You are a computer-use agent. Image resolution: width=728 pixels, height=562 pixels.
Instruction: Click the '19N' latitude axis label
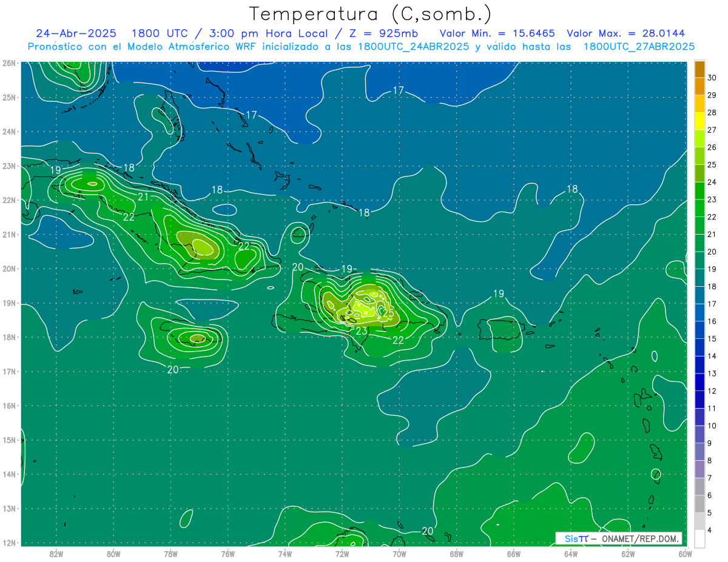(x=8, y=303)
